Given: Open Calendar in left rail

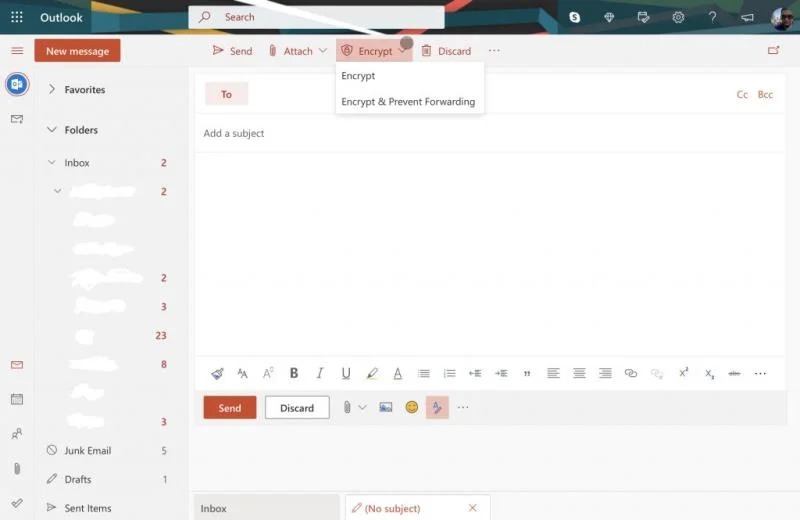Looking at the screenshot, I should 17,399.
